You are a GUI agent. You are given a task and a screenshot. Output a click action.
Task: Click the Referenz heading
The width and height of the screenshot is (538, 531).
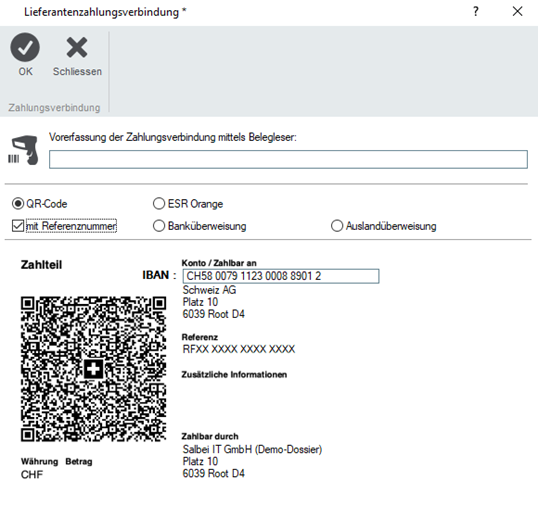pos(200,337)
